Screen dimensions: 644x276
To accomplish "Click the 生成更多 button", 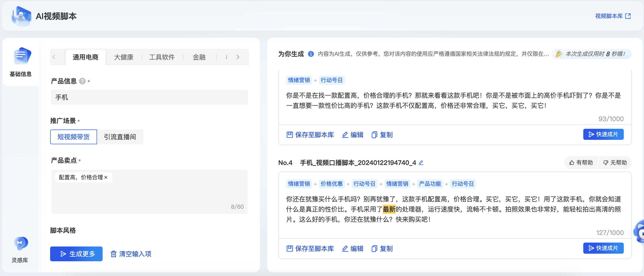I will 76,254.
